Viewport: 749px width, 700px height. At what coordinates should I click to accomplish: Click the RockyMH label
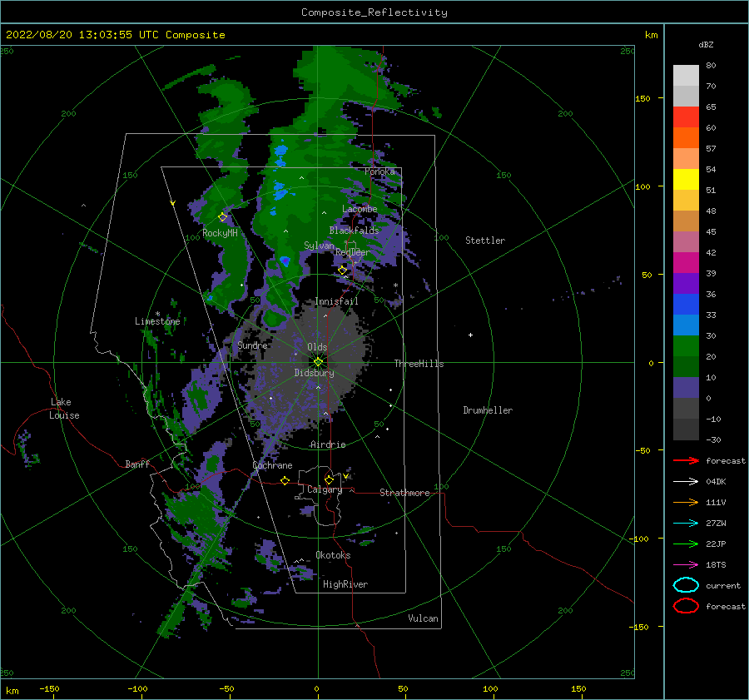pyautogui.click(x=220, y=233)
